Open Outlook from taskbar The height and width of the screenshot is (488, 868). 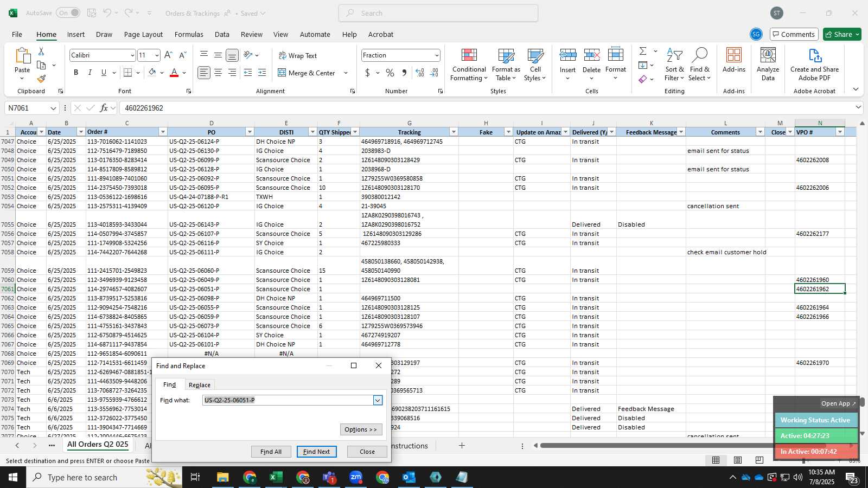(409, 477)
